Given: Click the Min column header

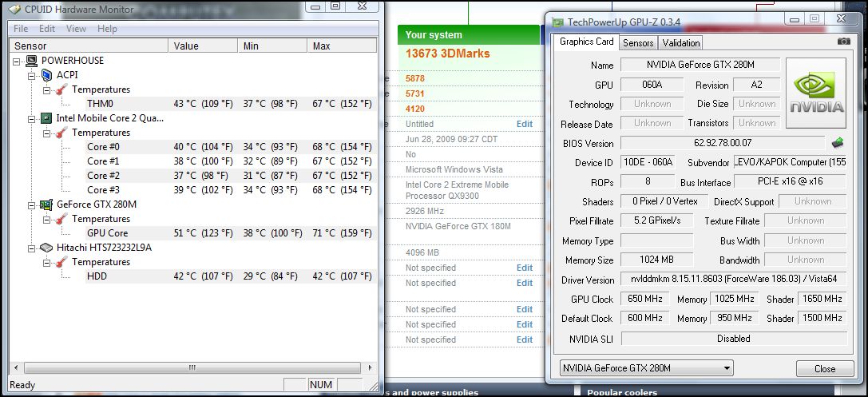Looking at the screenshot, I should [x=272, y=46].
